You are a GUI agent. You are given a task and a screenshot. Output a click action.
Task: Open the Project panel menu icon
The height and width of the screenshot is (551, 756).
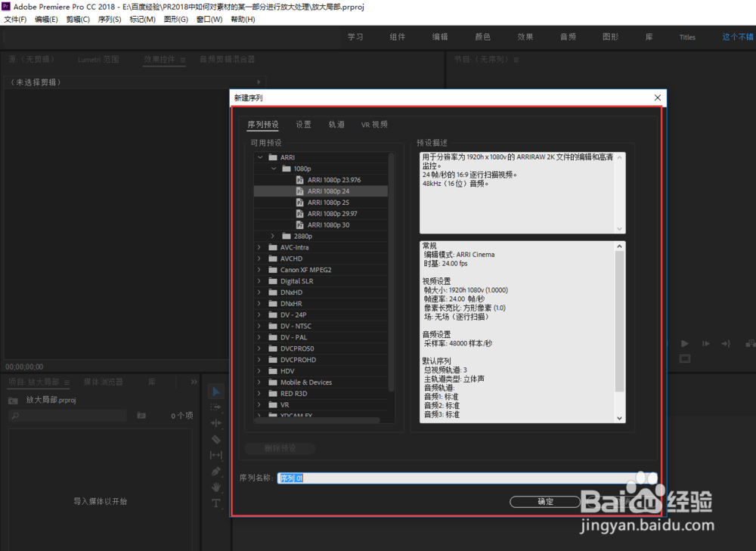pos(67,382)
